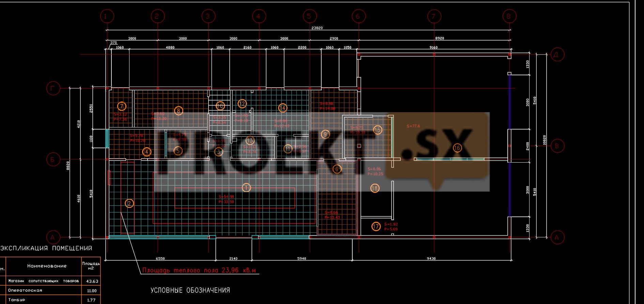The height and width of the screenshot is (304, 644).
Task: Click the 8920 dimension value
Action: click(440, 38)
